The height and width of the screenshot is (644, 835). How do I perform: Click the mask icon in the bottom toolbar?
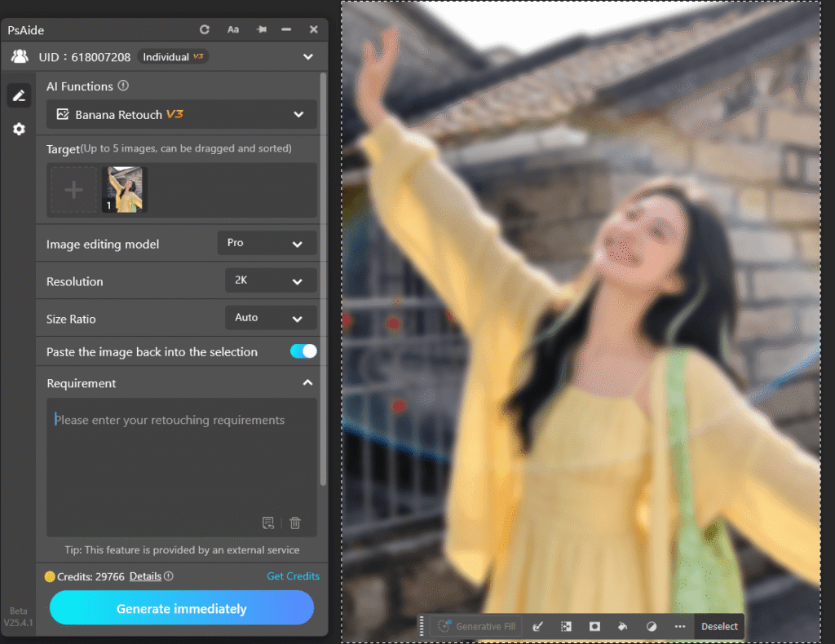pos(594,626)
